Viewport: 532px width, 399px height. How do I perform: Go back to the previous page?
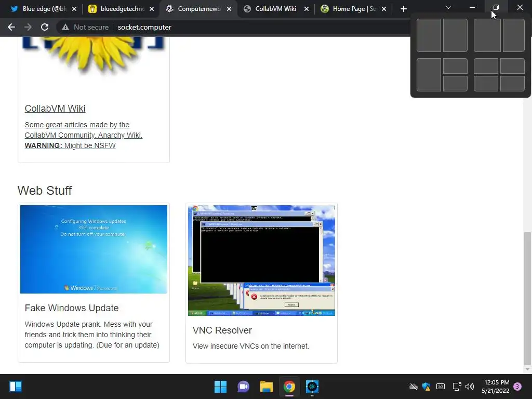click(x=11, y=27)
